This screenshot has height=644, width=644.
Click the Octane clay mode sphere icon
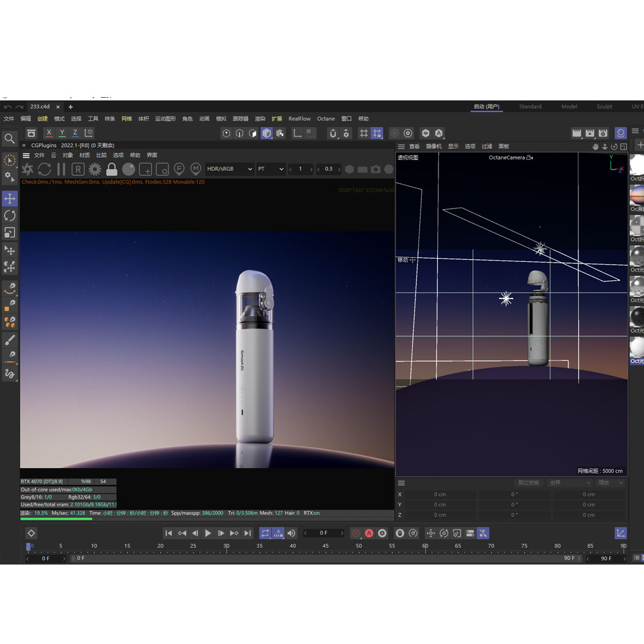(129, 170)
